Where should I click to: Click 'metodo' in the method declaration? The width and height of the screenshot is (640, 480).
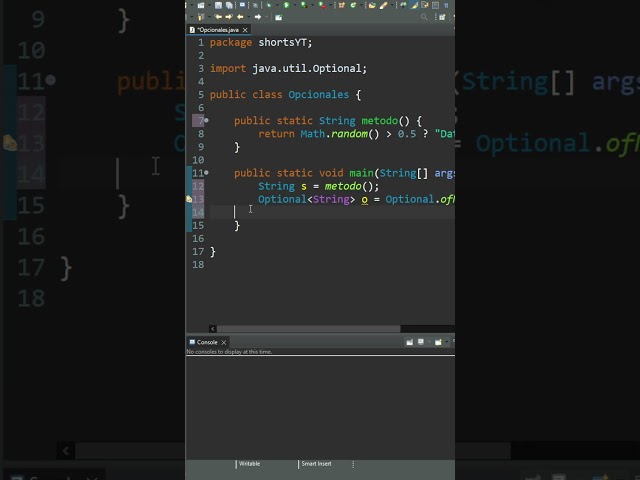point(380,120)
